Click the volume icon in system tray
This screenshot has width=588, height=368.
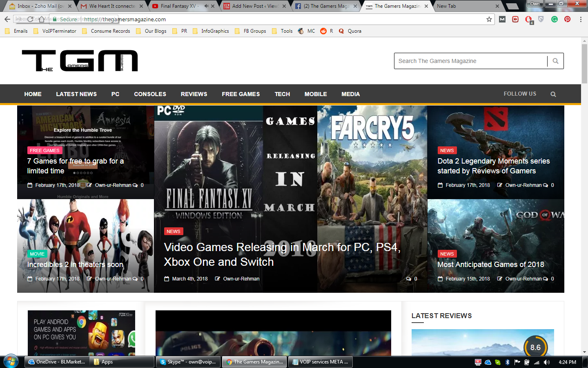tap(547, 362)
